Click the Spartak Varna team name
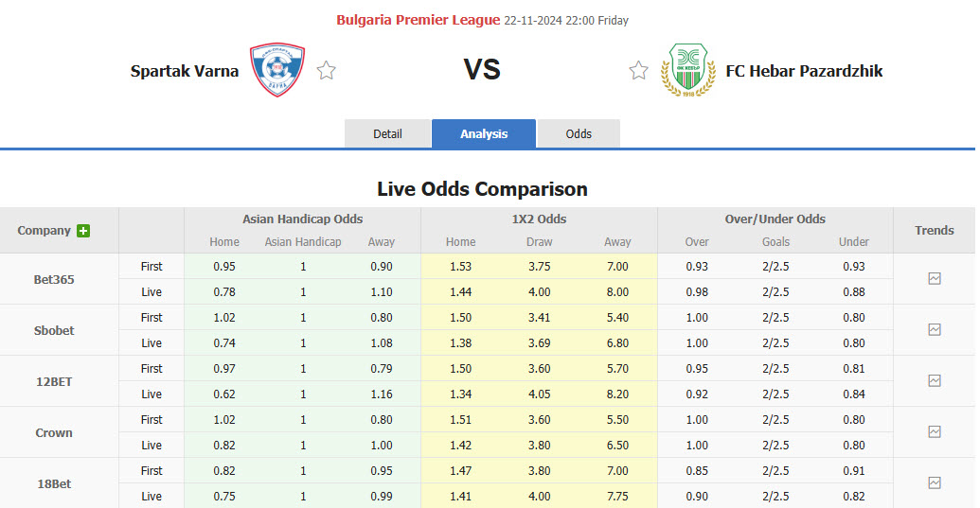980x508 pixels. [185, 71]
